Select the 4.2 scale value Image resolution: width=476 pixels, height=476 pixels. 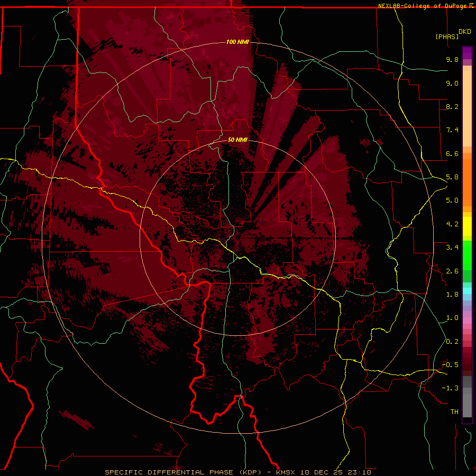452,224
